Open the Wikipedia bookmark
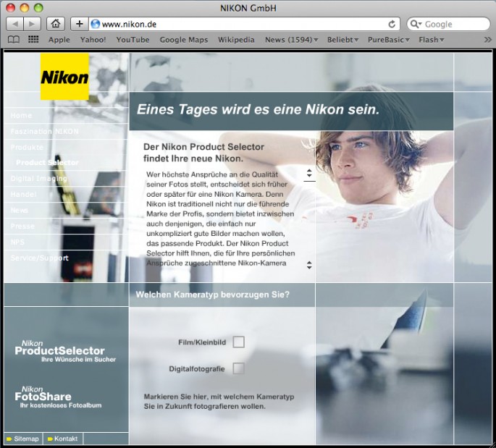Screen dimensions: 496x448 pyautogui.click(x=236, y=40)
